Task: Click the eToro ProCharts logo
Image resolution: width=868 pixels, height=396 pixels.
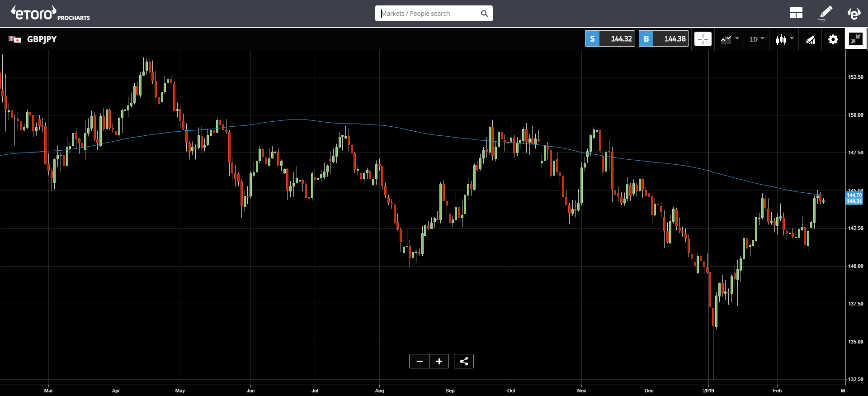Action: (50, 14)
